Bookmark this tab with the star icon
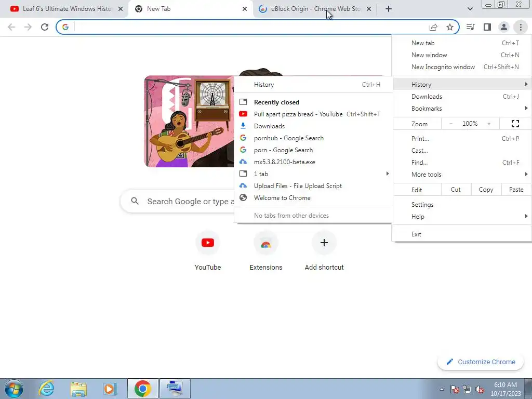The width and height of the screenshot is (532, 399). (450, 27)
